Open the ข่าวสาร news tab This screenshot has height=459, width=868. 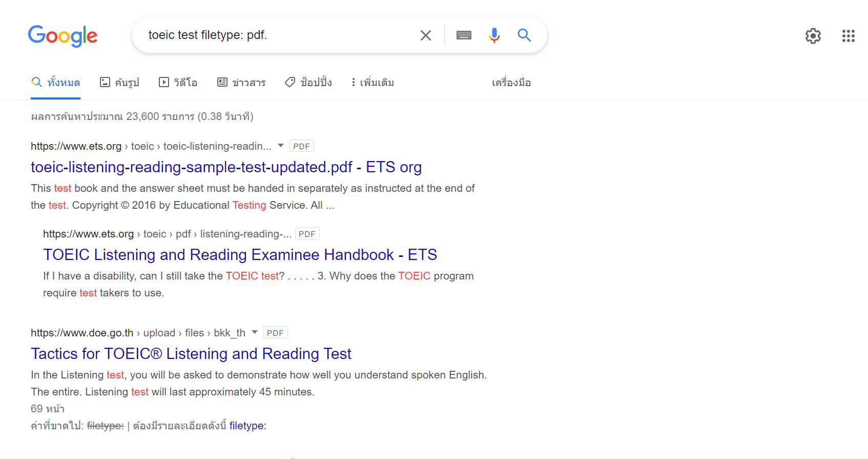coord(241,83)
